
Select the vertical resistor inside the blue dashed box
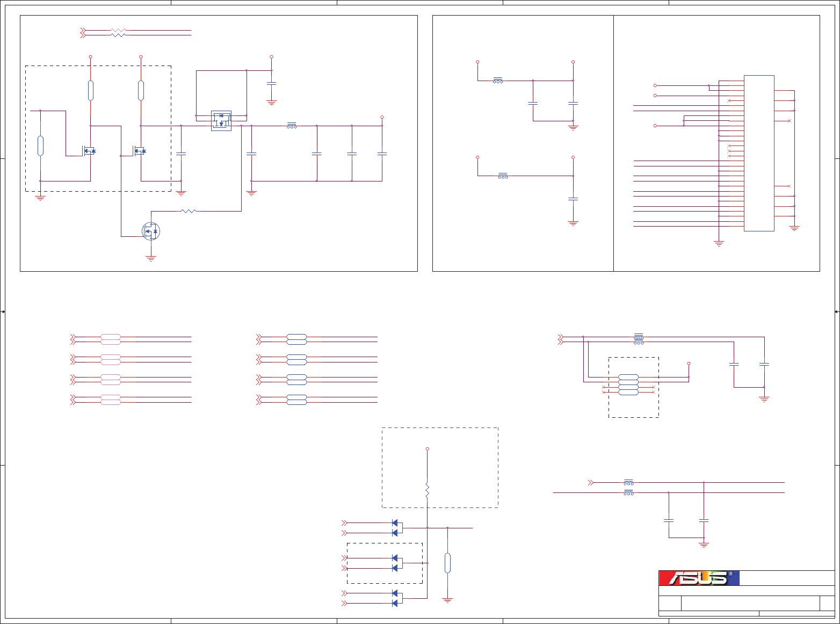[x=427, y=490]
